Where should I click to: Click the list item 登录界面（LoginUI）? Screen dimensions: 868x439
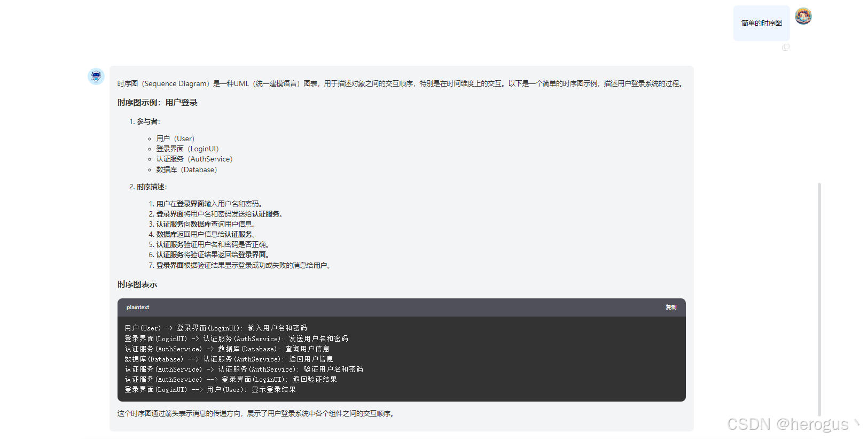tap(188, 149)
